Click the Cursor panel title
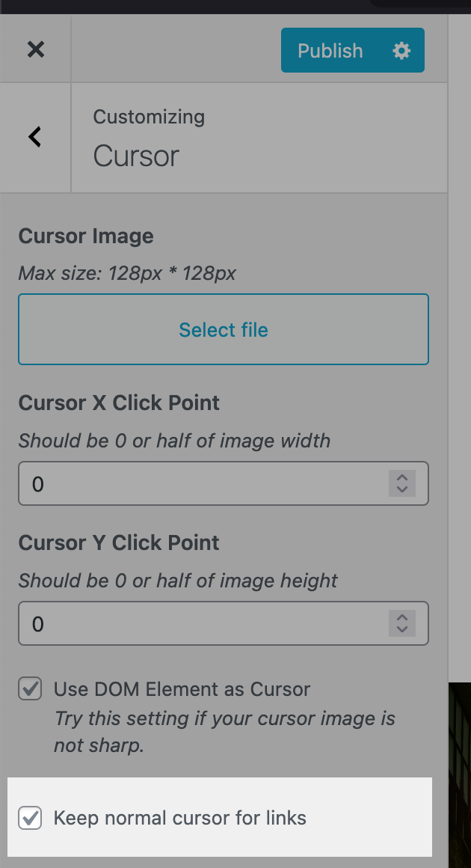The image size is (471, 868). pos(135,156)
